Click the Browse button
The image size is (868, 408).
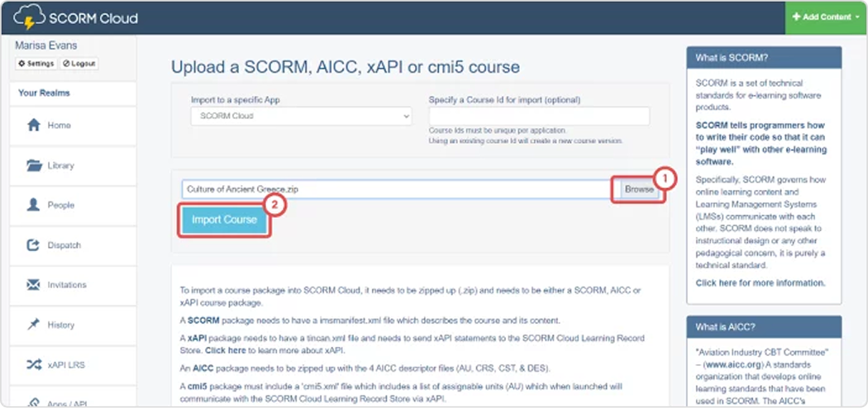point(639,189)
